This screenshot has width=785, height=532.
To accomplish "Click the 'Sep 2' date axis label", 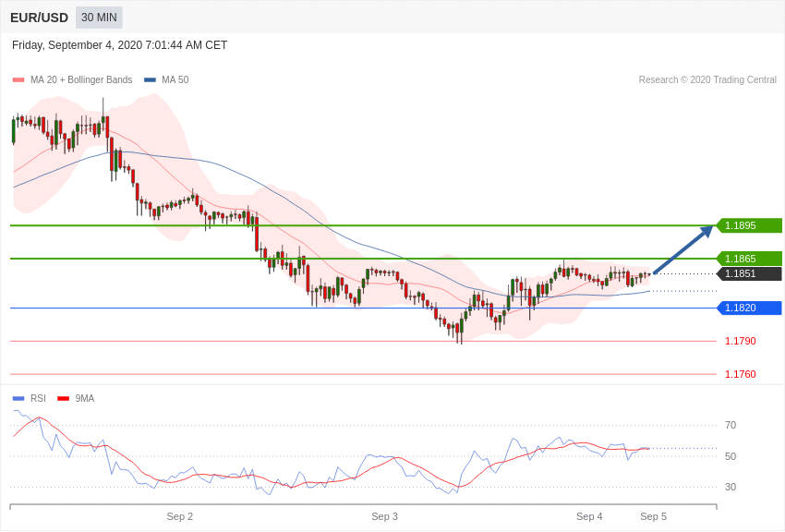I will pyautogui.click(x=180, y=516).
